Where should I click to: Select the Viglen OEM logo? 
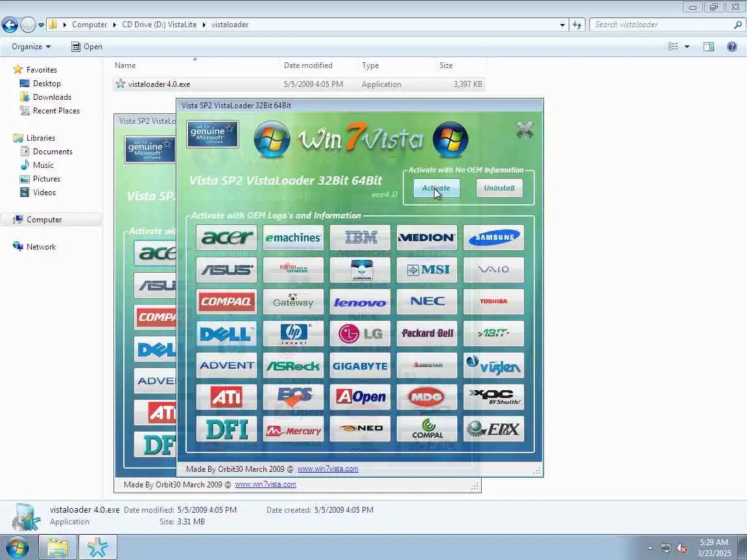493,366
